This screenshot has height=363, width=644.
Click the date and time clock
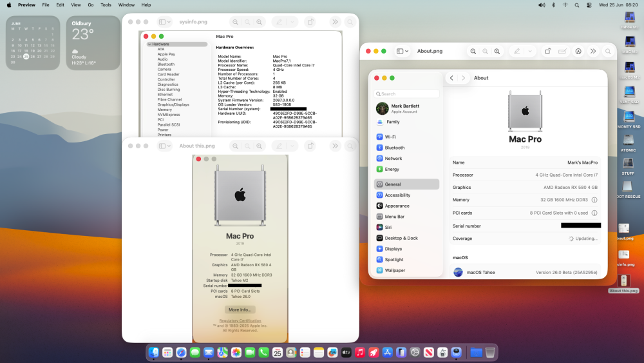tap(618, 5)
